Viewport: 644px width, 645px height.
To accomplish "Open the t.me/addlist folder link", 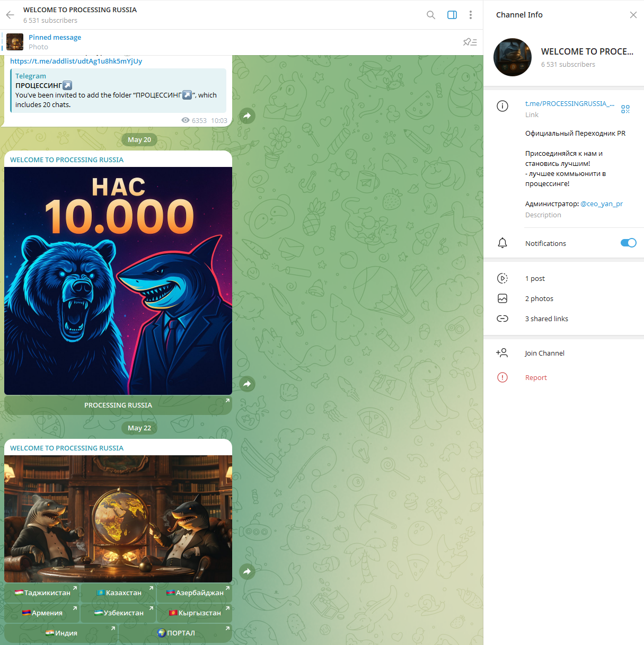I will 76,61.
